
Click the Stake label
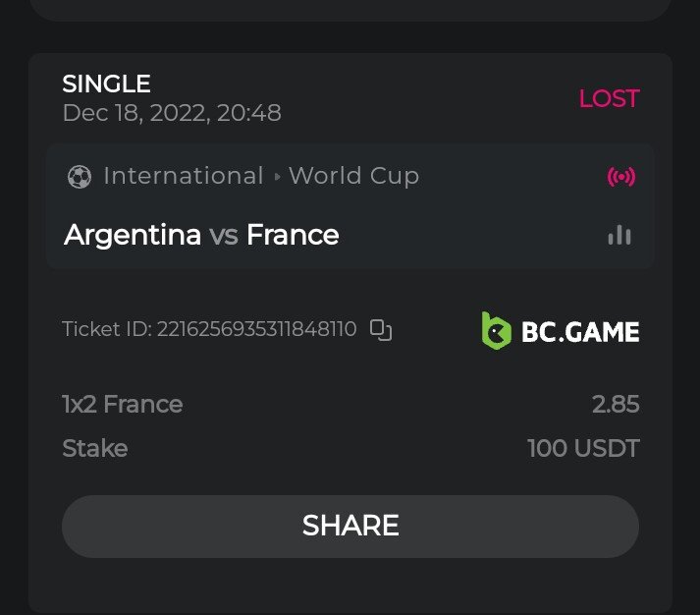(95, 449)
